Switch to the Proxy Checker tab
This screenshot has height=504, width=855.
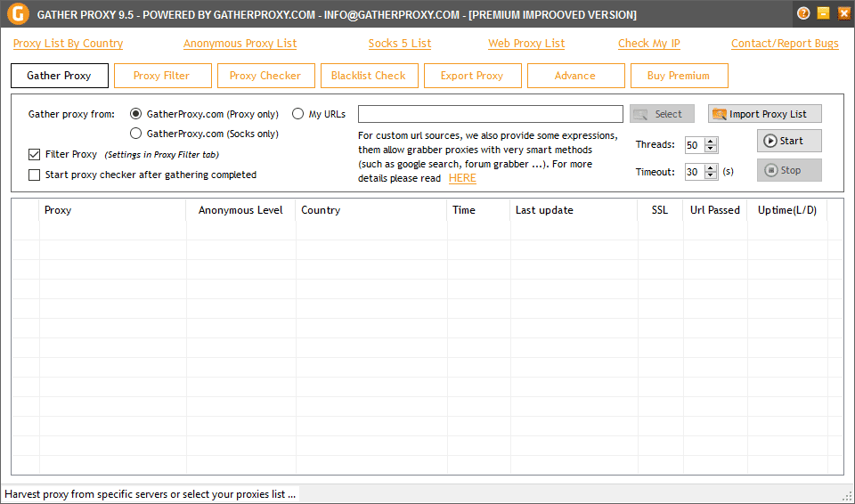click(265, 76)
